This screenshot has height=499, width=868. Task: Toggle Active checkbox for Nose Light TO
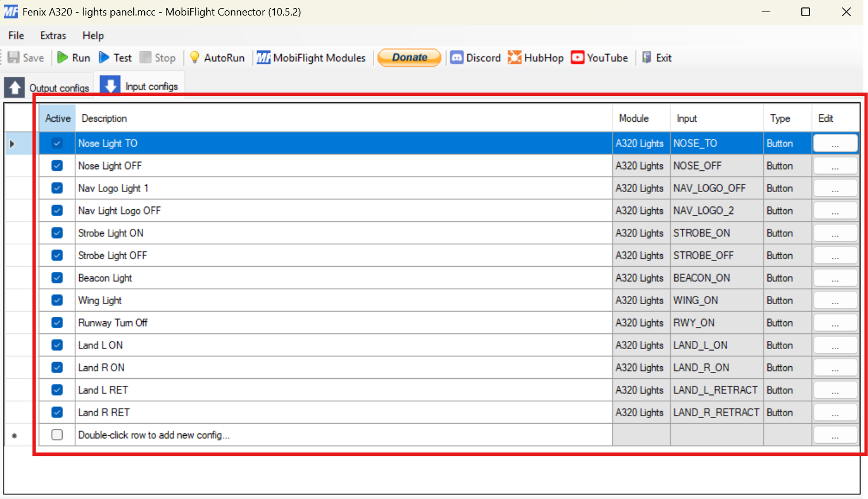pos(57,143)
